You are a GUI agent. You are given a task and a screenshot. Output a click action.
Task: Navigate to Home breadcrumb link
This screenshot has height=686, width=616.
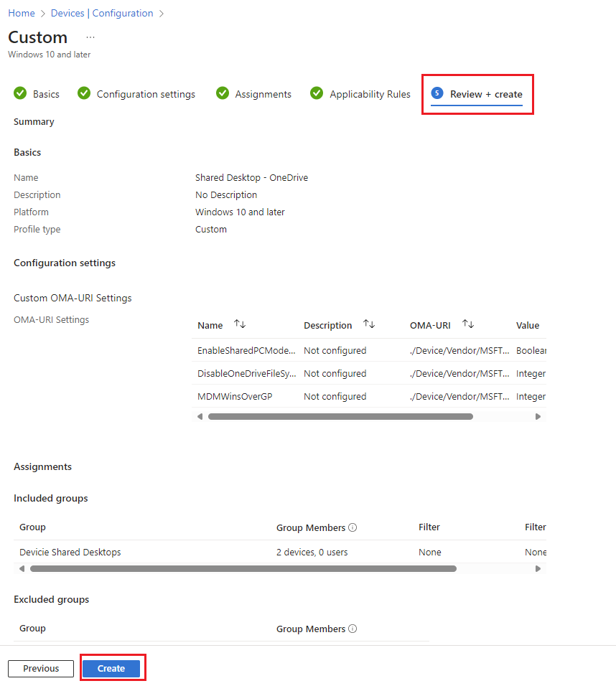click(x=22, y=13)
